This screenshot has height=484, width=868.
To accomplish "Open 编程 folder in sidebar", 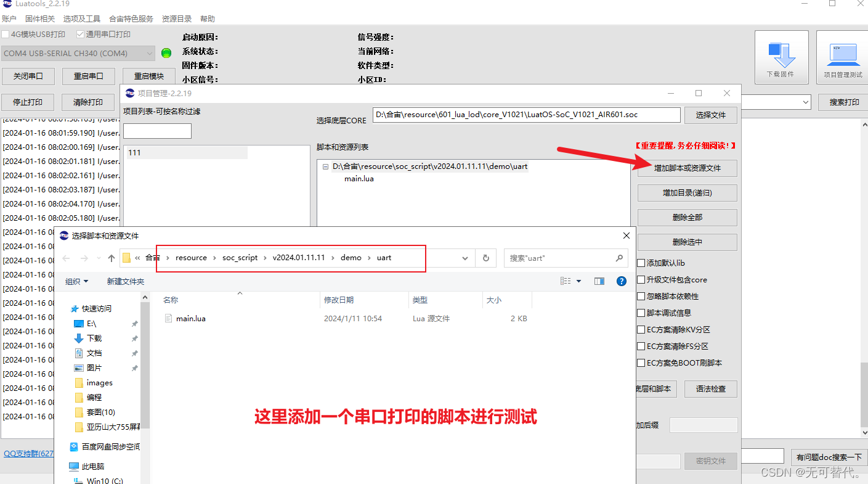I will click(x=94, y=397).
